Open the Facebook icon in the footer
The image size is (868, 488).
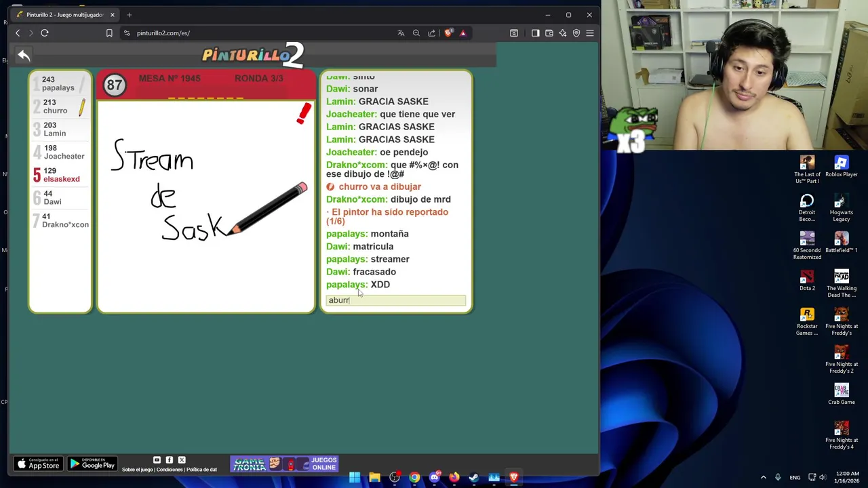tap(170, 460)
